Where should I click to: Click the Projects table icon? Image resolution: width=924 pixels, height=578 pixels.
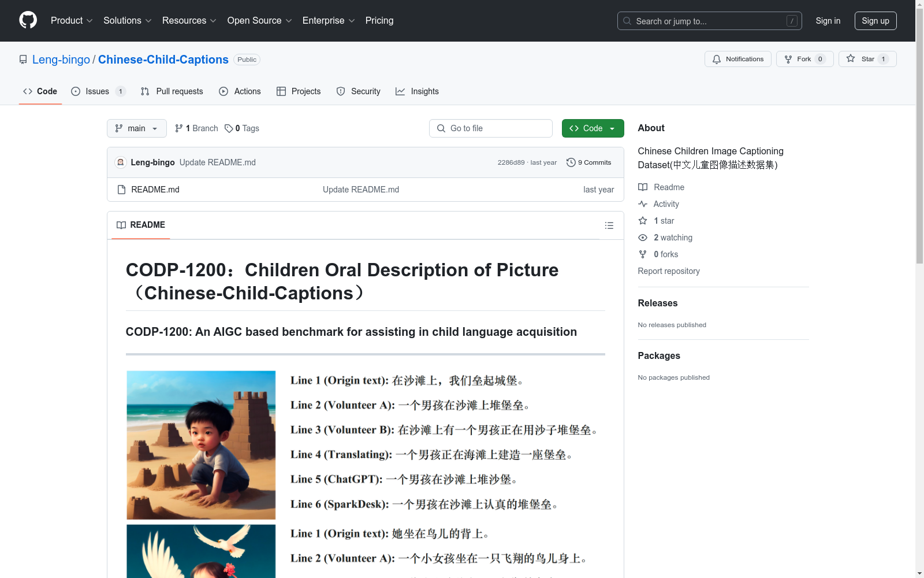pyautogui.click(x=281, y=91)
